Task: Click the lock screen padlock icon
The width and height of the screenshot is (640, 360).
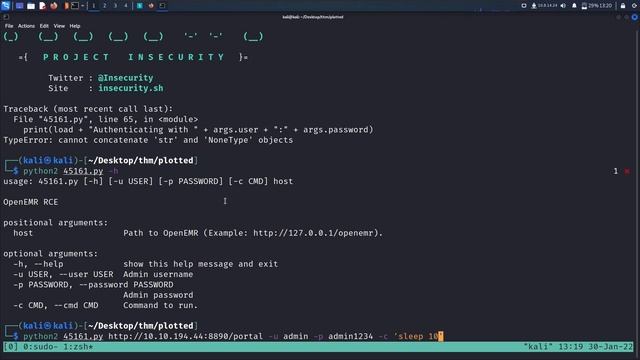Action: (x=623, y=6)
